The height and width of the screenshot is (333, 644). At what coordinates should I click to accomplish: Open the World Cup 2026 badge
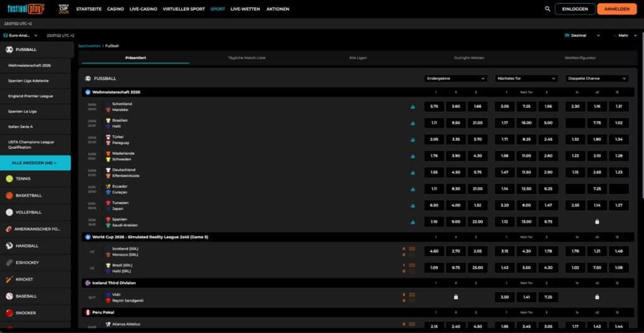tap(64, 9)
